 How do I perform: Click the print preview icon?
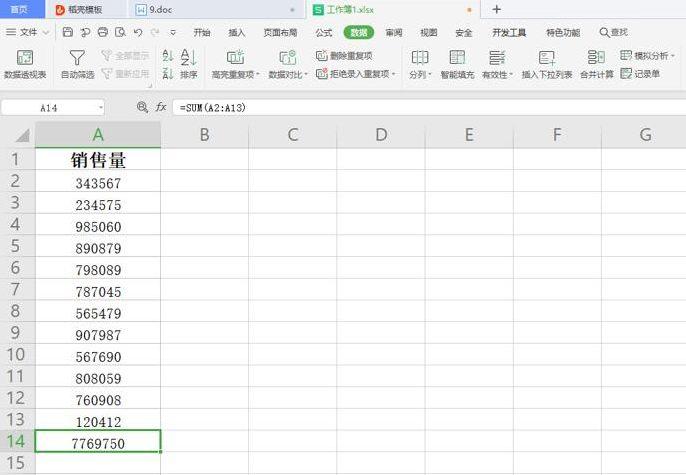pyautogui.click(x=120, y=32)
